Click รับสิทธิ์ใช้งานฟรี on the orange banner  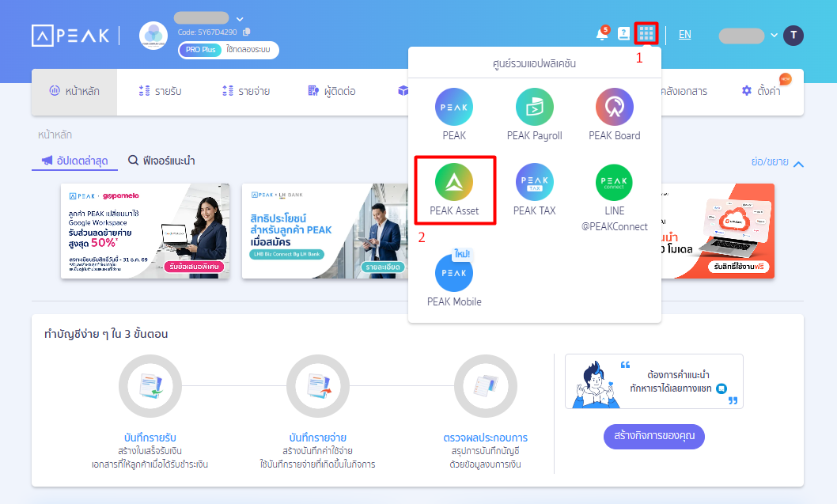[x=739, y=267]
